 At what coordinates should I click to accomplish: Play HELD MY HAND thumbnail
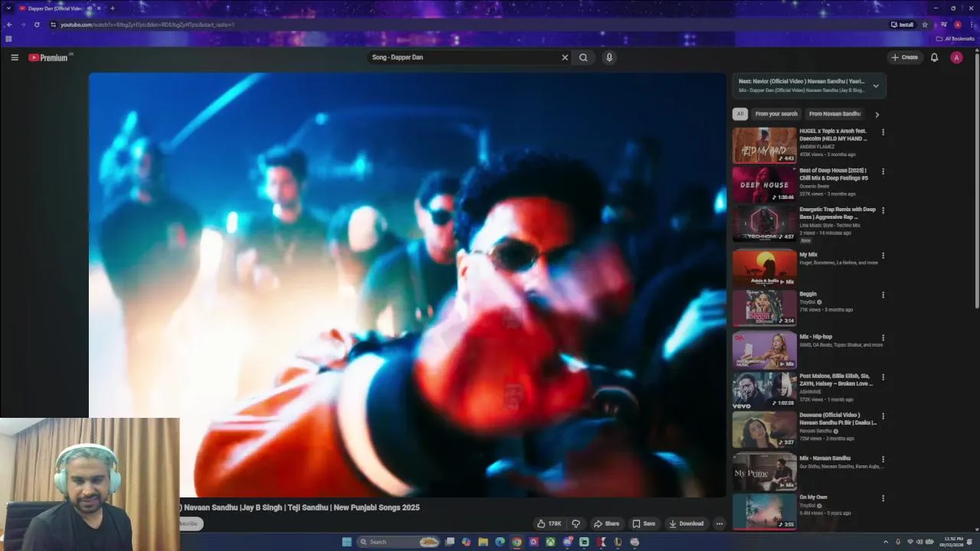pyautogui.click(x=764, y=145)
